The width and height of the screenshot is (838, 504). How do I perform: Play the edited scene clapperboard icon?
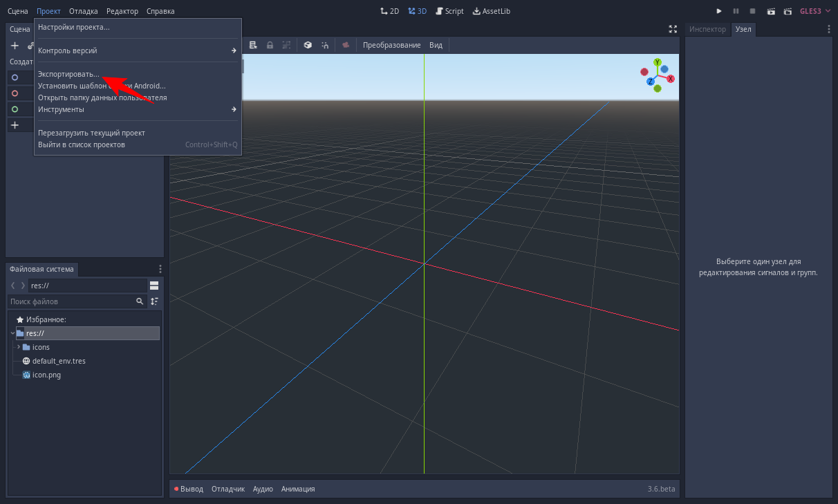coord(770,11)
